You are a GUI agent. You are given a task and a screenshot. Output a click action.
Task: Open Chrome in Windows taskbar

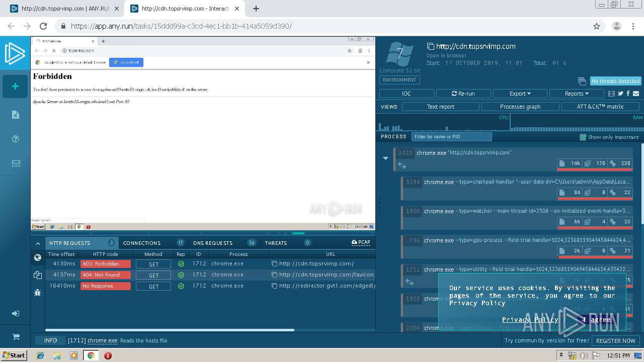[x=91, y=355]
